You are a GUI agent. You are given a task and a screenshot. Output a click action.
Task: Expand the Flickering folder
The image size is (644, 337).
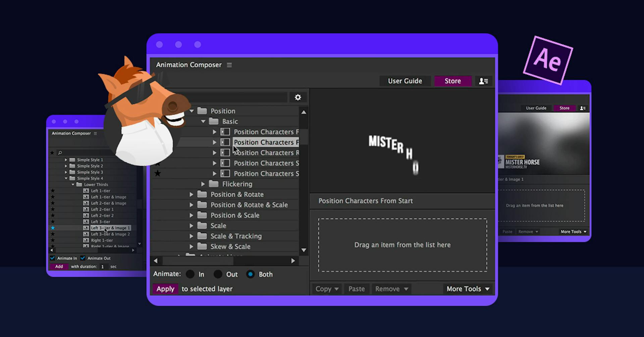[x=203, y=184]
